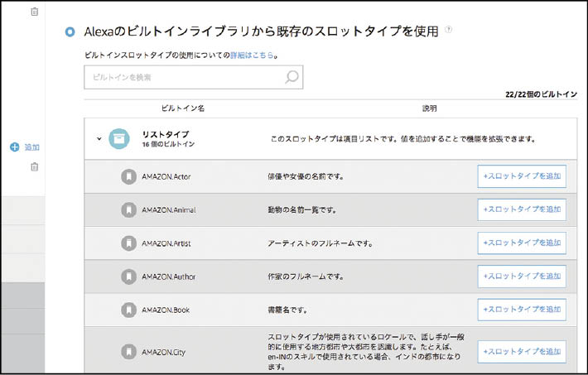Add slot type AMAZON.City
This screenshot has height=375, width=588.
click(x=522, y=352)
